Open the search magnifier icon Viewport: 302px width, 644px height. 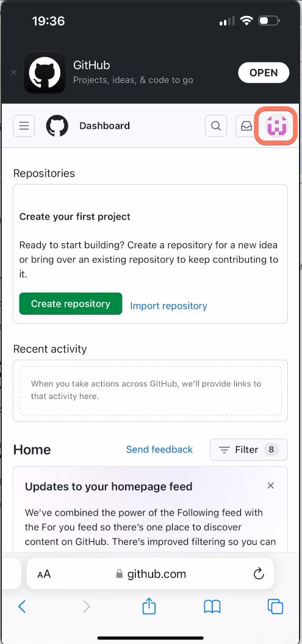216,126
